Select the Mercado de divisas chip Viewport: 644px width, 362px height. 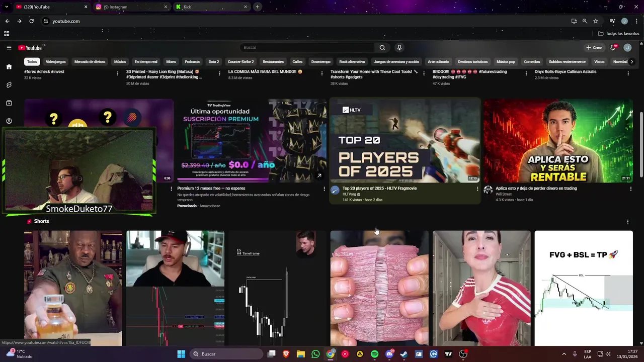point(90,62)
